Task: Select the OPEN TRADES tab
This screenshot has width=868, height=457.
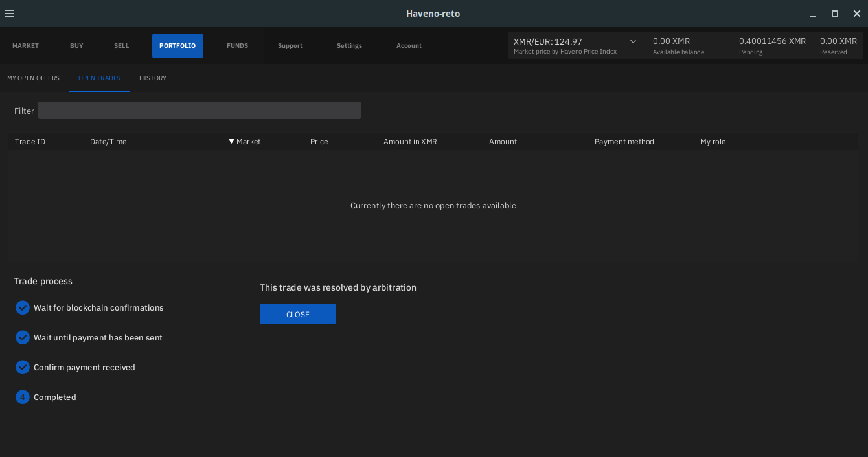Action: 99,78
